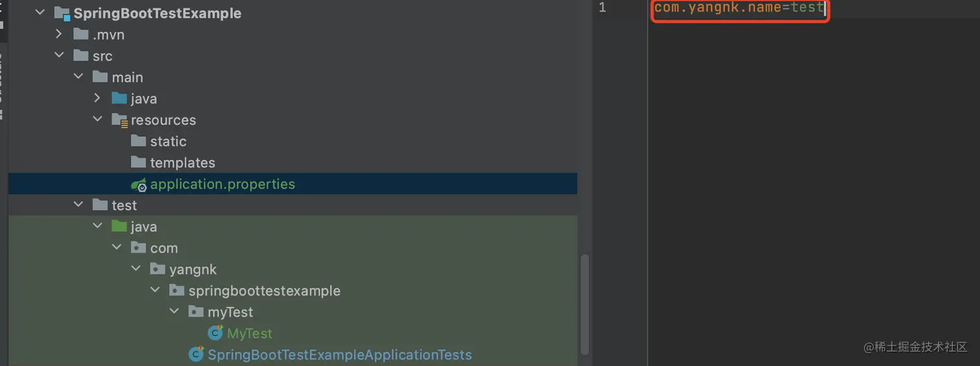
Task: Place cursor in the value test
Action: click(807, 8)
